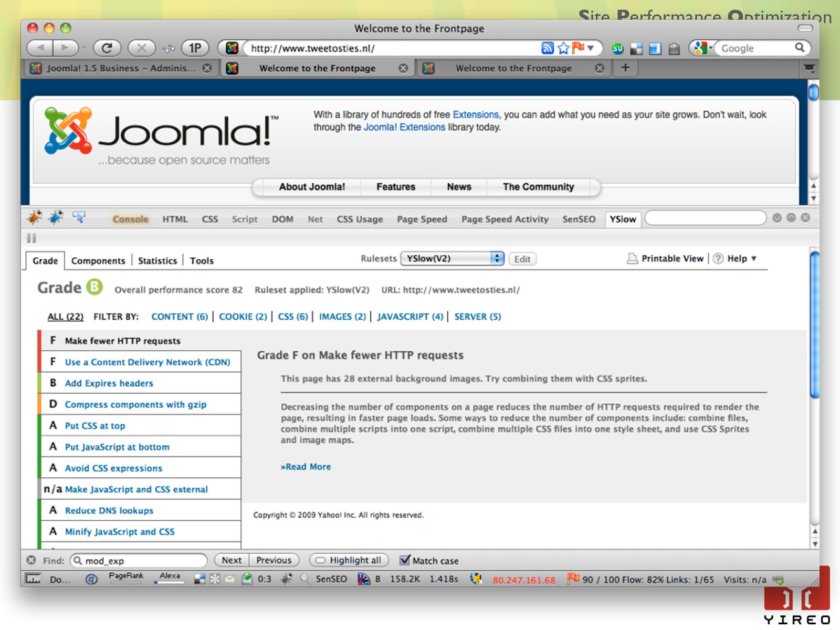Image resolution: width=840 pixels, height=630 pixels.
Task: Click the Edit ruleset button
Action: 522,259
